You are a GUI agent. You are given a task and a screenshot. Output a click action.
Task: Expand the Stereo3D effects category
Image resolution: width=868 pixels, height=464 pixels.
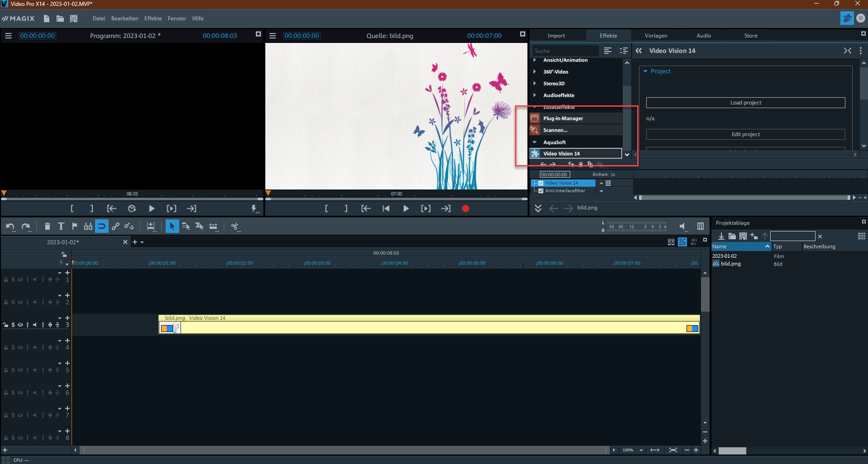(x=535, y=84)
